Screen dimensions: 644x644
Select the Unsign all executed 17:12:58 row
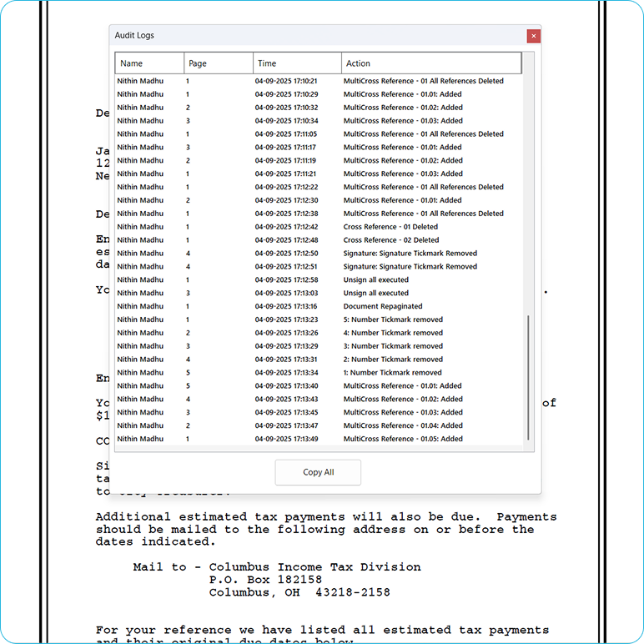coord(376,279)
